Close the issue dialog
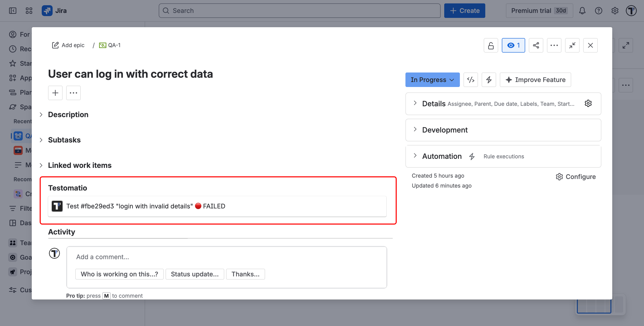Screen dimensions: 644x326 pos(590,45)
